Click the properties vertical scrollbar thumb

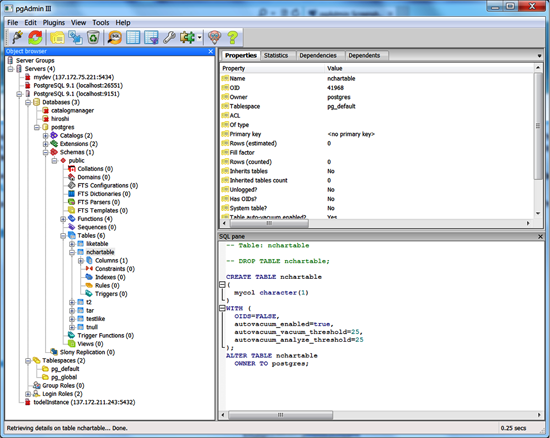538,126
